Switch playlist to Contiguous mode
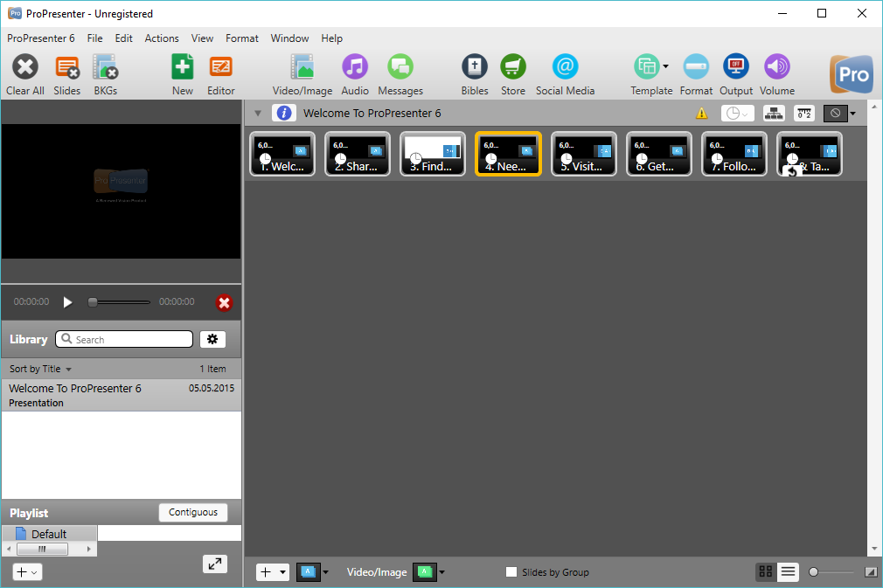 coord(193,513)
